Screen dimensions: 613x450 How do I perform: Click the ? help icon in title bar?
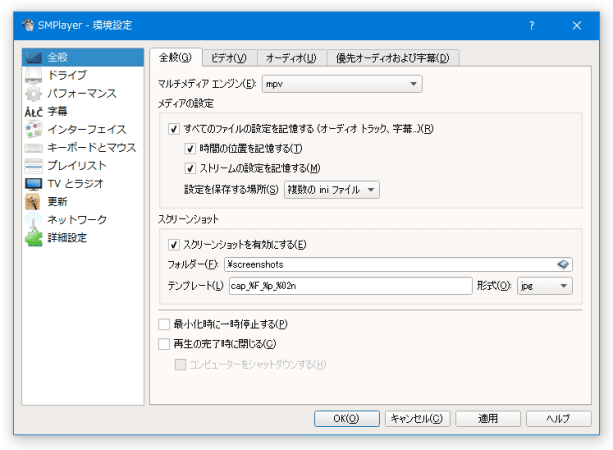click(x=532, y=26)
